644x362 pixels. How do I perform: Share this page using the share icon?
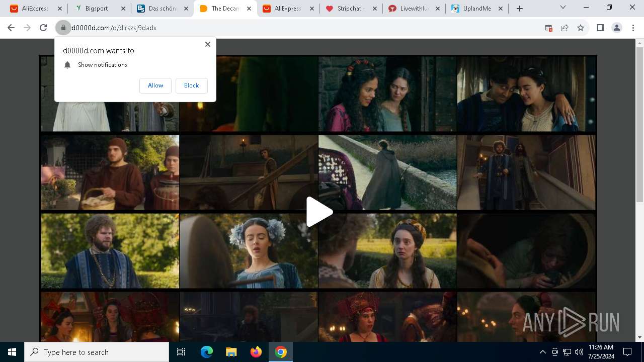pos(565,28)
